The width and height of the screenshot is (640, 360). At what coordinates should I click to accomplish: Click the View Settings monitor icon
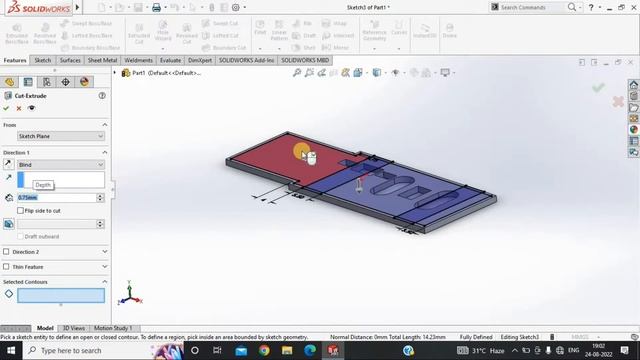[x=445, y=73]
